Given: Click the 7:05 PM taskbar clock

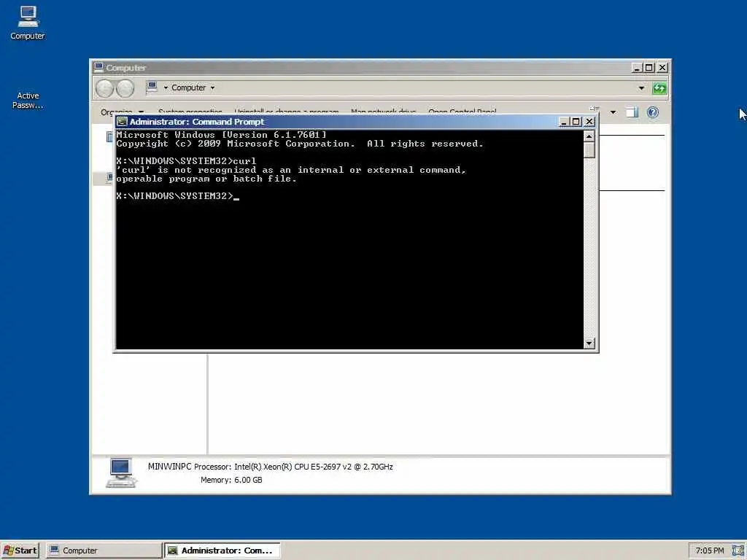Looking at the screenshot, I should pyautogui.click(x=709, y=551).
